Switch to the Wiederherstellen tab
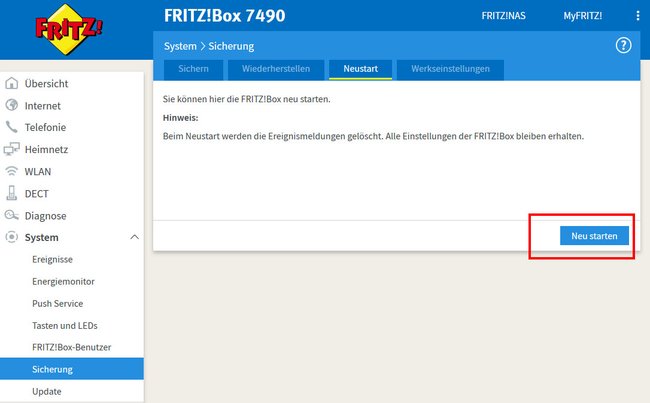Viewport: 650px width, 403px height. pos(276,69)
